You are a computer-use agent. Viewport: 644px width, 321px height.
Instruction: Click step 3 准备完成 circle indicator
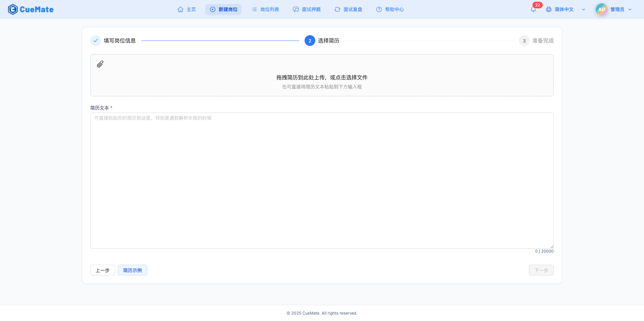(x=524, y=41)
